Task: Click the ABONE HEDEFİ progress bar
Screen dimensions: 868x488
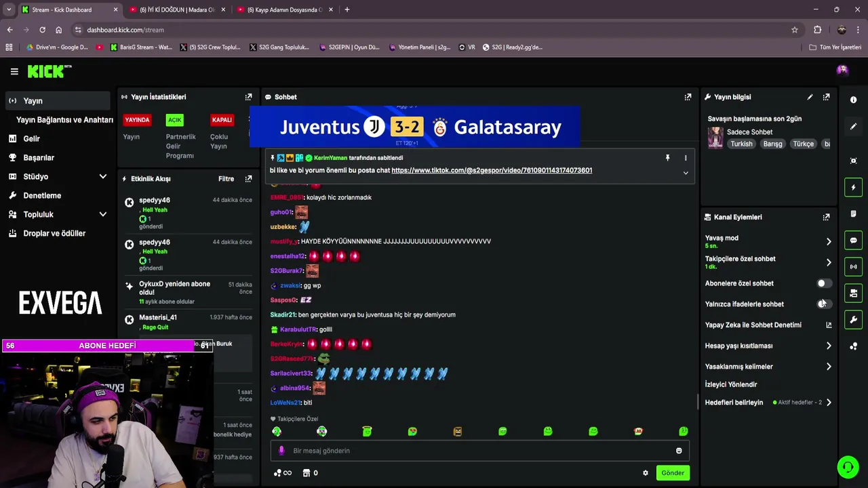Action: 107,346
